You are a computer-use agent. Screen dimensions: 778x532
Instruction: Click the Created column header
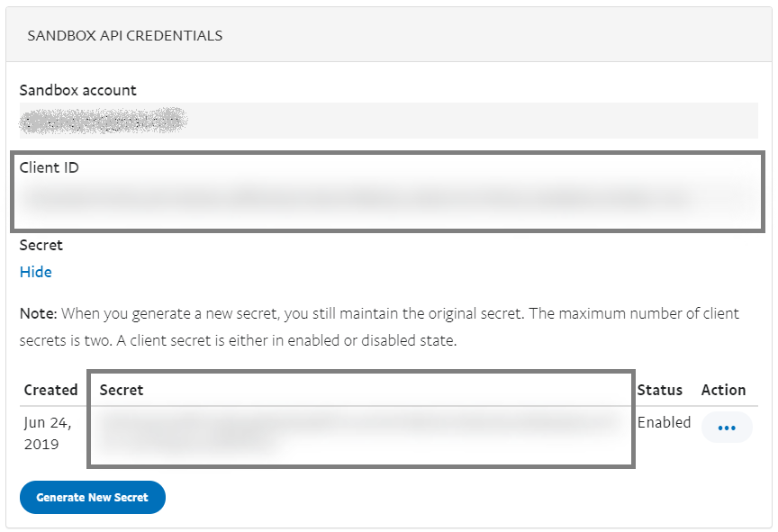pos(50,390)
